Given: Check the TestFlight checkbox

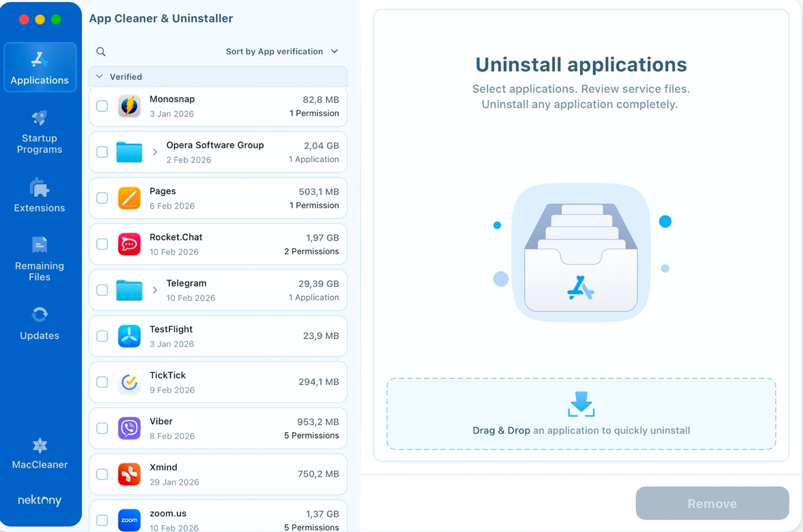Looking at the screenshot, I should [102, 336].
